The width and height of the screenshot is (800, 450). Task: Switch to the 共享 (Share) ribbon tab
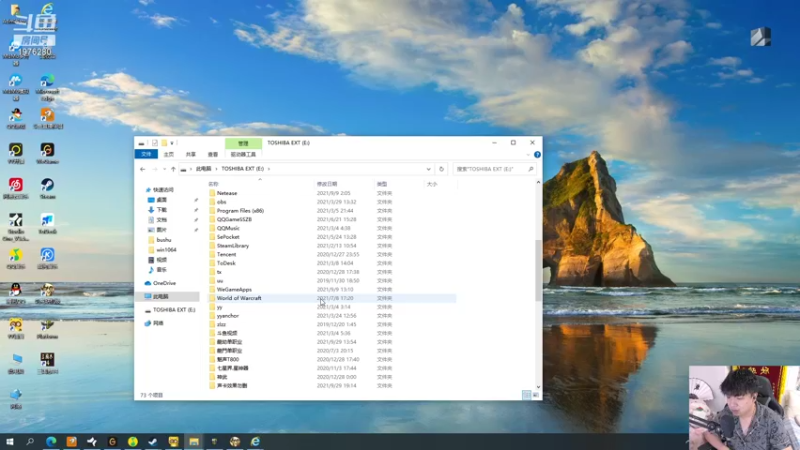[x=191, y=154]
